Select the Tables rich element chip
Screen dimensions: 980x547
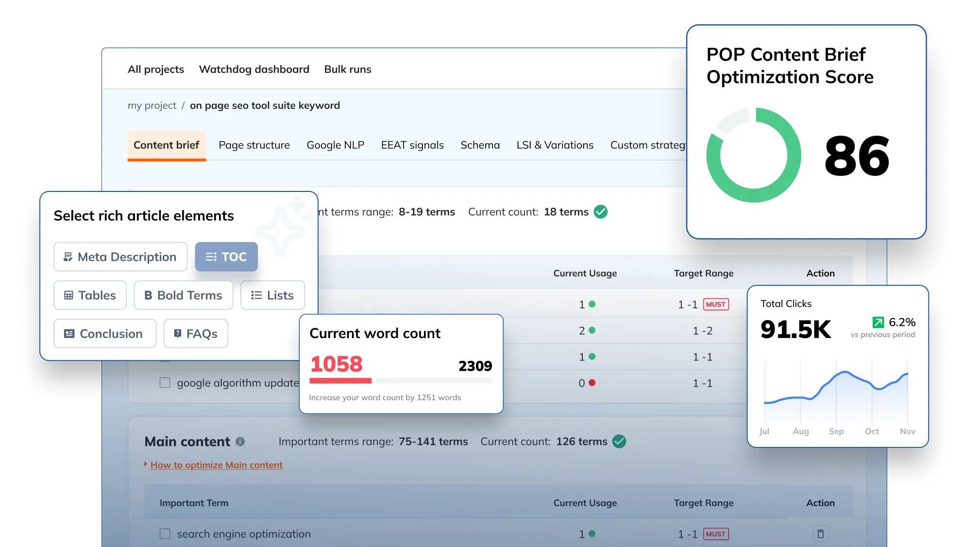tap(90, 295)
